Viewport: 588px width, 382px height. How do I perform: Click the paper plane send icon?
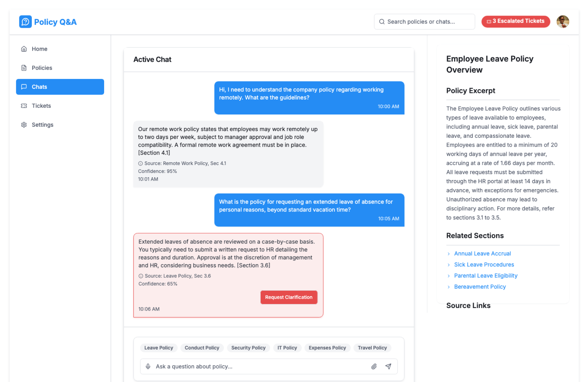(388, 366)
